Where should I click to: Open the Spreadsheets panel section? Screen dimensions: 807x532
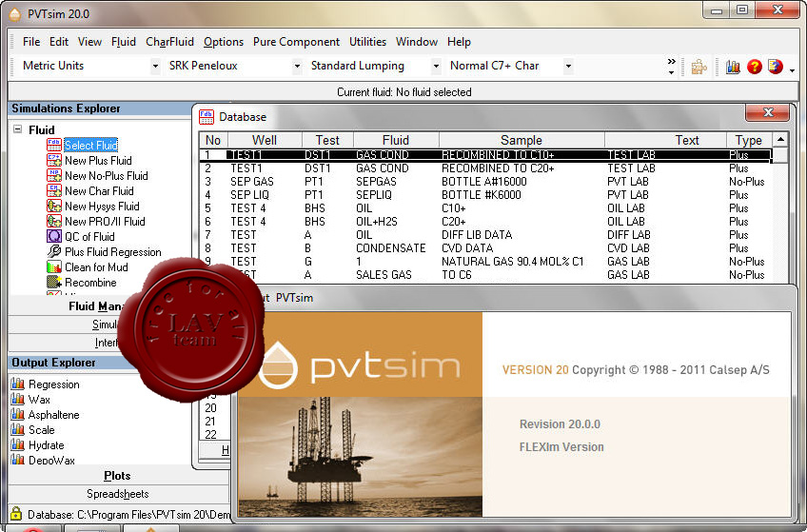coord(117,494)
